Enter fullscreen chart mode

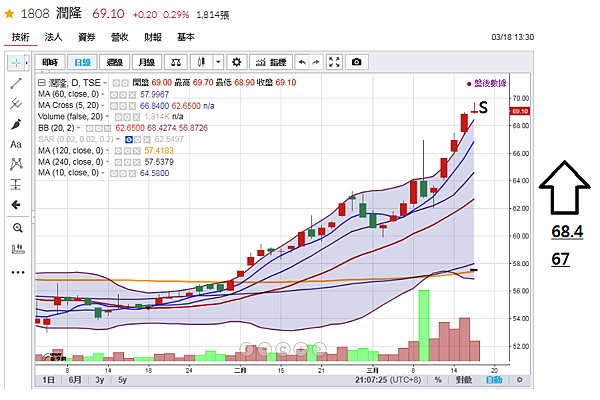[334, 62]
